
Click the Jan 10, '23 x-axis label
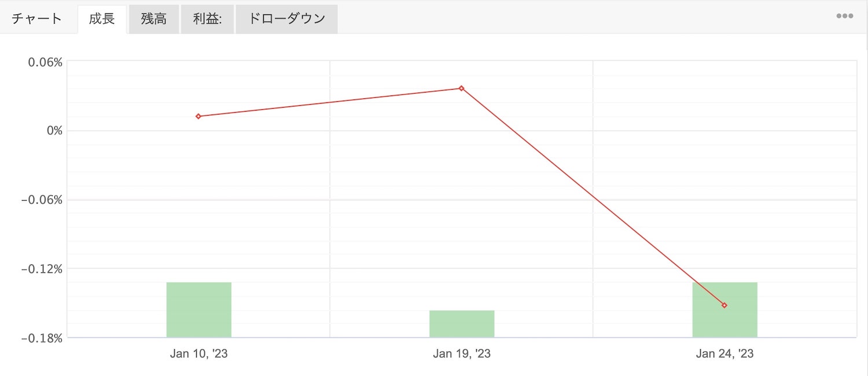[198, 353]
